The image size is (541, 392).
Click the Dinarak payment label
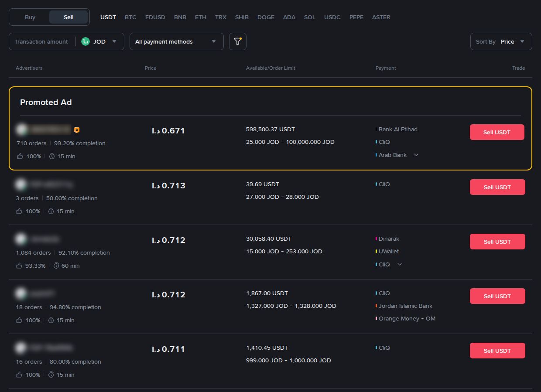pyautogui.click(x=389, y=239)
